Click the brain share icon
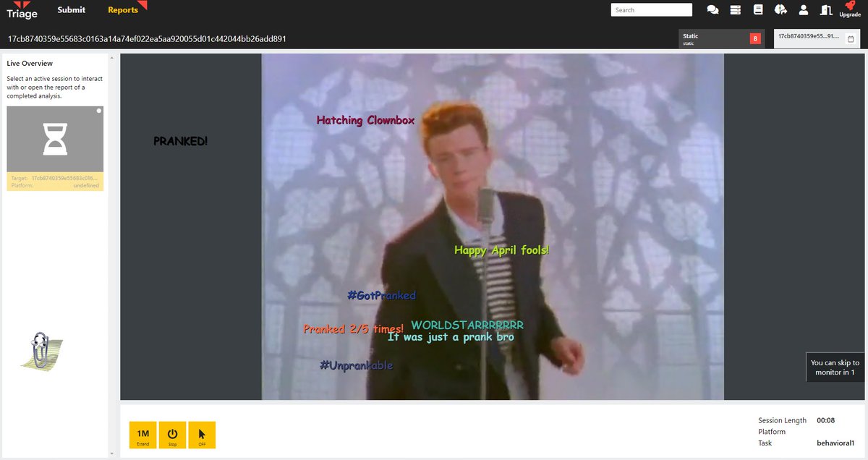This screenshot has width=868, height=460. pyautogui.click(x=780, y=10)
